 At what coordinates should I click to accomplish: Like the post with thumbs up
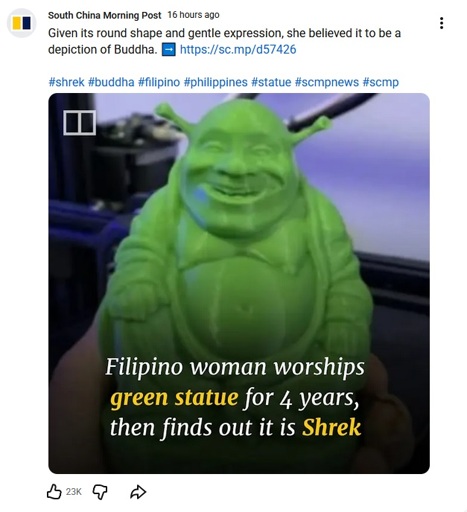point(54,492)
